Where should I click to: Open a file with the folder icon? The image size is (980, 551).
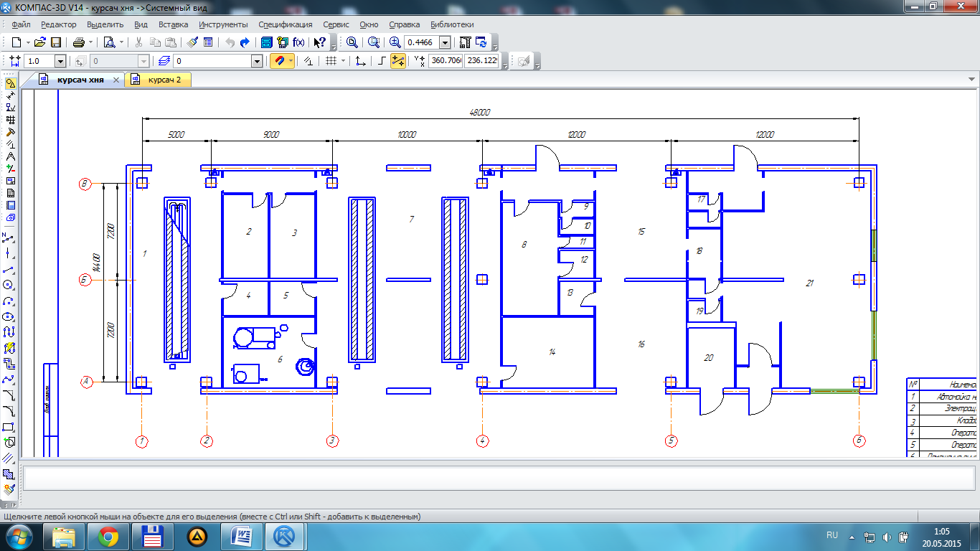click(40, 42)
